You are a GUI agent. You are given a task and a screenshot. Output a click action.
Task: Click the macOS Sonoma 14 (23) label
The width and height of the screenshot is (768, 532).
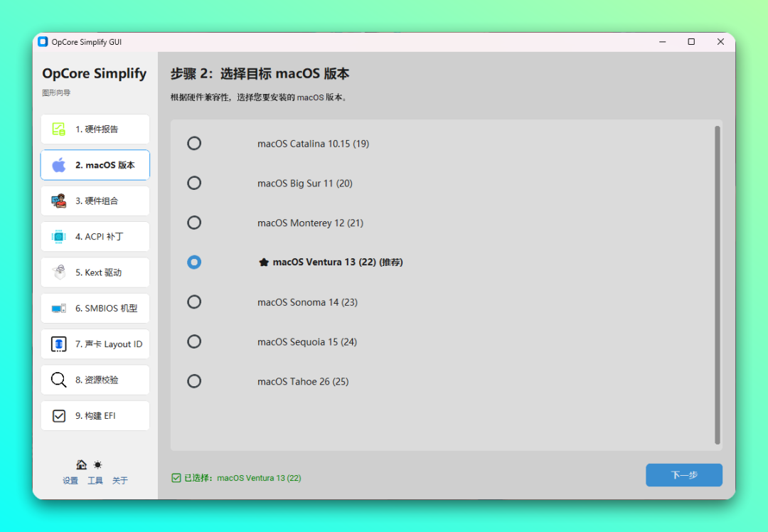tap(308, 302)
